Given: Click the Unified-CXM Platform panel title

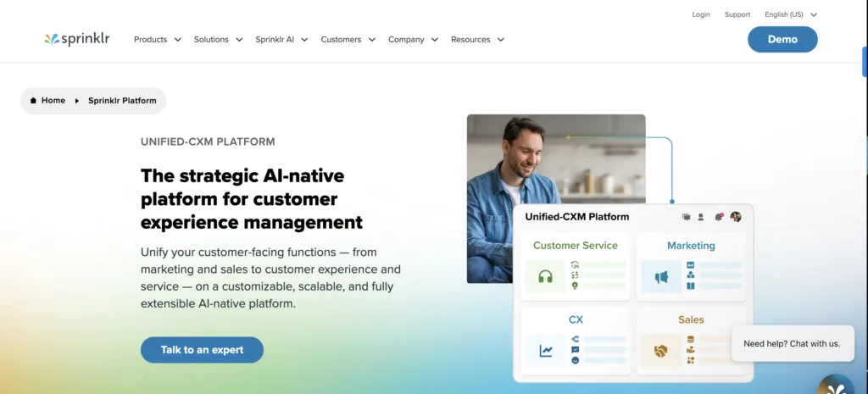Looking at the screenshot, I should pyautogui.click(x=576, y=217).
